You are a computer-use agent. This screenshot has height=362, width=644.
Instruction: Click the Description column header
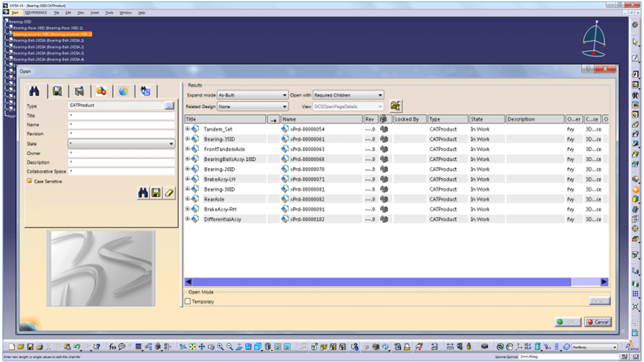[535, 119]
